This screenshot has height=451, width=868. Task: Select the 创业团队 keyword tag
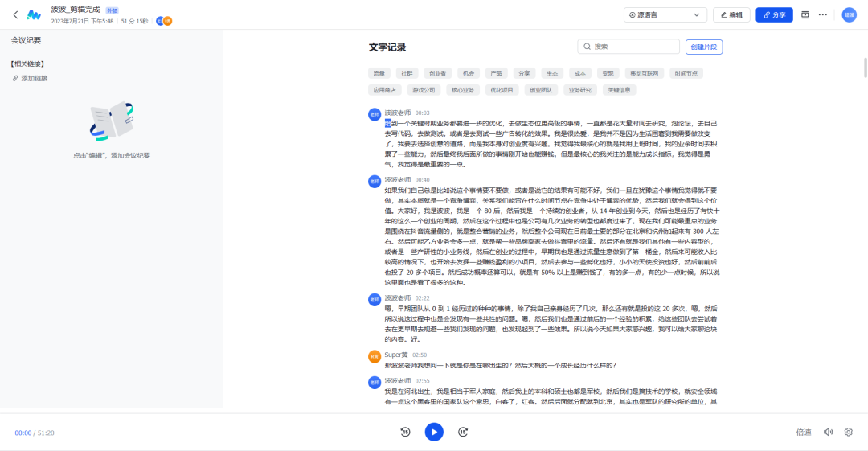540,90
